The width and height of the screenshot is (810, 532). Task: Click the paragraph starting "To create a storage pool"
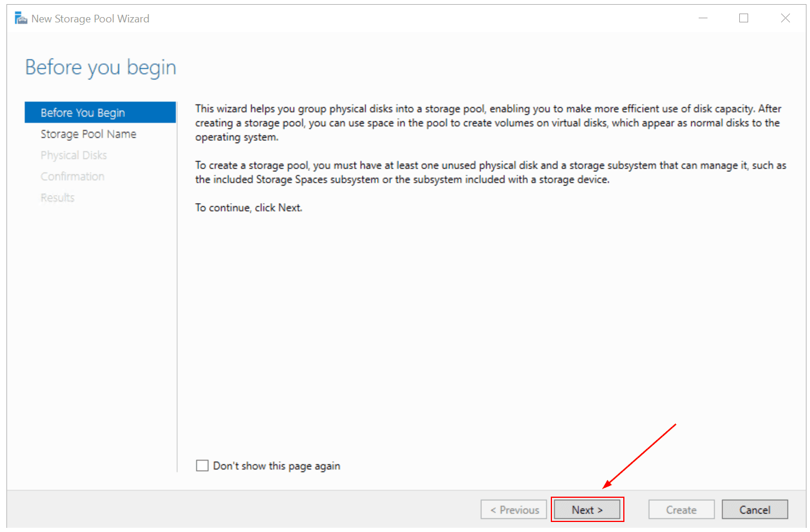490,173
